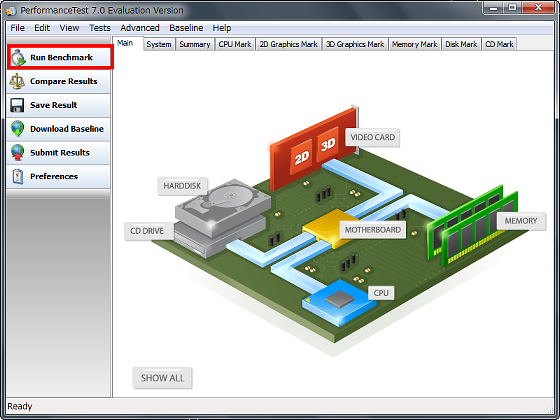Open the Disk Mark tab
This screenshot has height=420, width=560.
coord(461,44)
